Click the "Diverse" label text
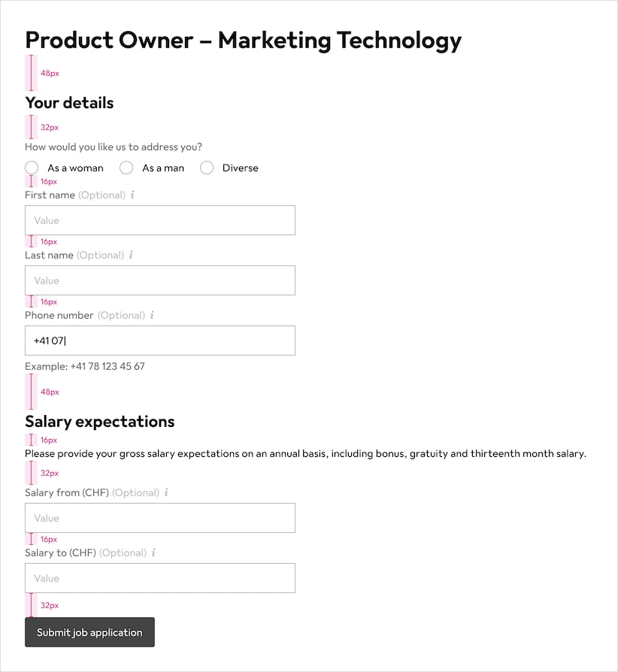Screen dimensions: 618x672 pos(241,168)
